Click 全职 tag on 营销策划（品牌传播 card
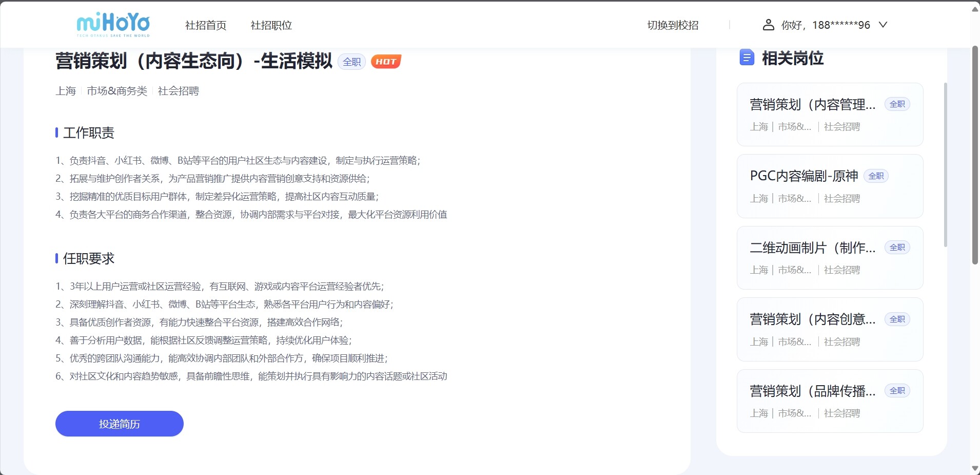 897,391
